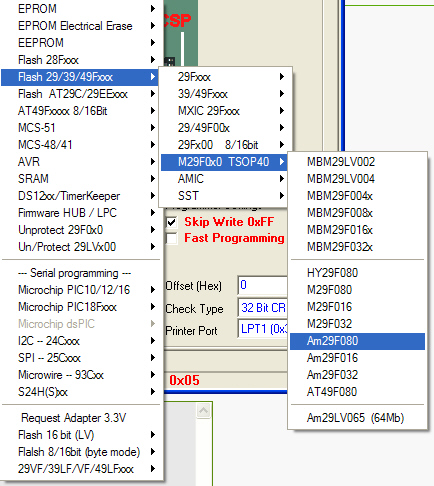Screen dimensions: 434x486
Task: Open the EPROM submenu
Action: 81,9
